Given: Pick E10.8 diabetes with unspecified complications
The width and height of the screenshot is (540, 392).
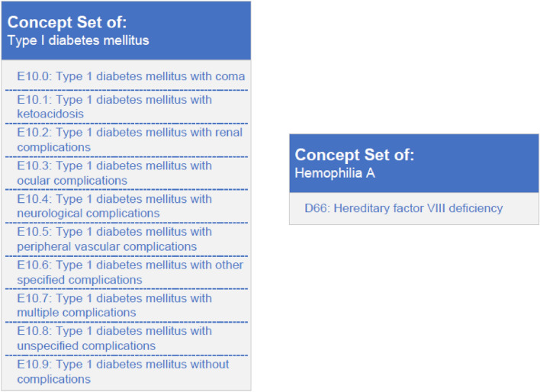Looking at the screenshot, I should (114, 339).
